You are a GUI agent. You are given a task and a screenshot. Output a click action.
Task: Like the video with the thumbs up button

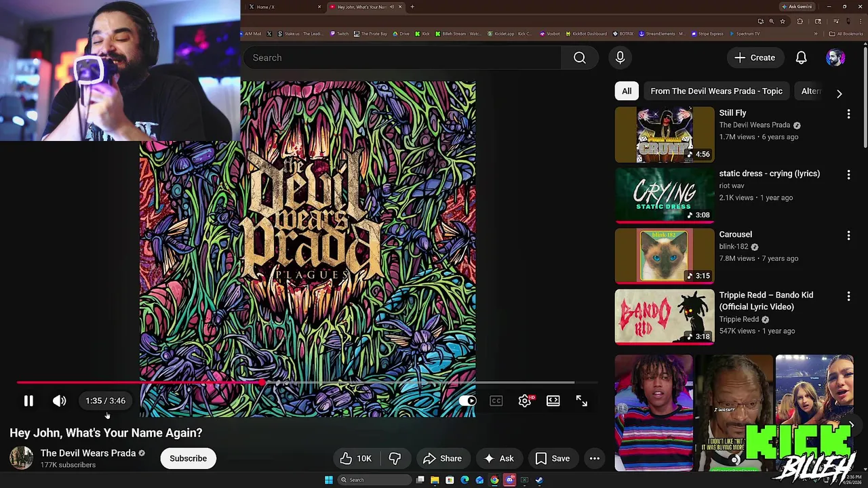[356, 458]
